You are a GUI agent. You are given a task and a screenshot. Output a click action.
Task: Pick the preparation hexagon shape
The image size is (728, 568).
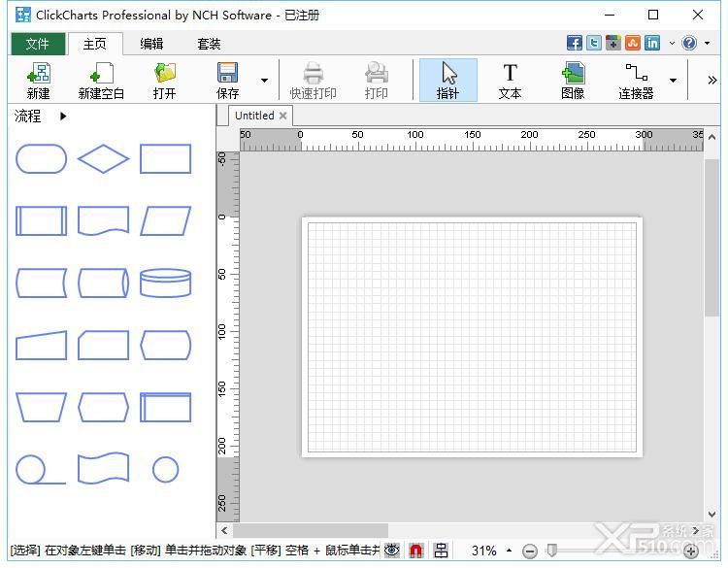103,407
